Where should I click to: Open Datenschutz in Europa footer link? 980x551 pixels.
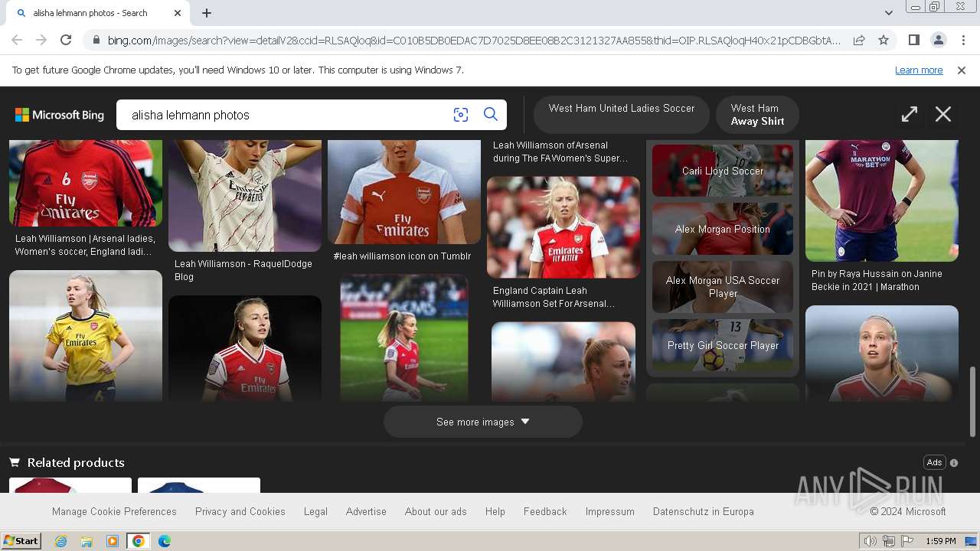pyautogui.click(x=704, y=512)
